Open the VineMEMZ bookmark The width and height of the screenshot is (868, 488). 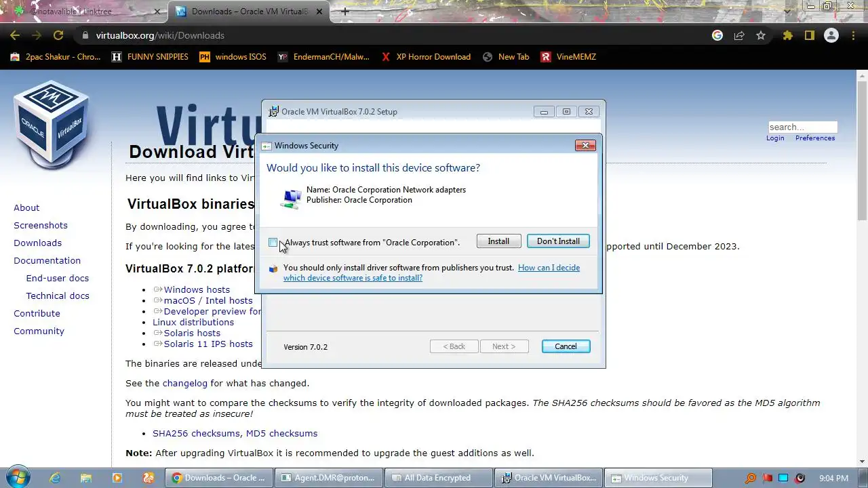[x=568, y=57]
